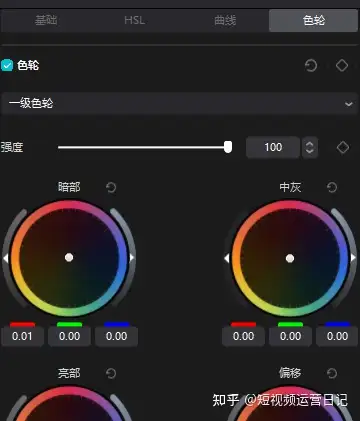The image size is (360, 421).
Task: Reset the 中灰 color wheel
Action: pos(332,187)
